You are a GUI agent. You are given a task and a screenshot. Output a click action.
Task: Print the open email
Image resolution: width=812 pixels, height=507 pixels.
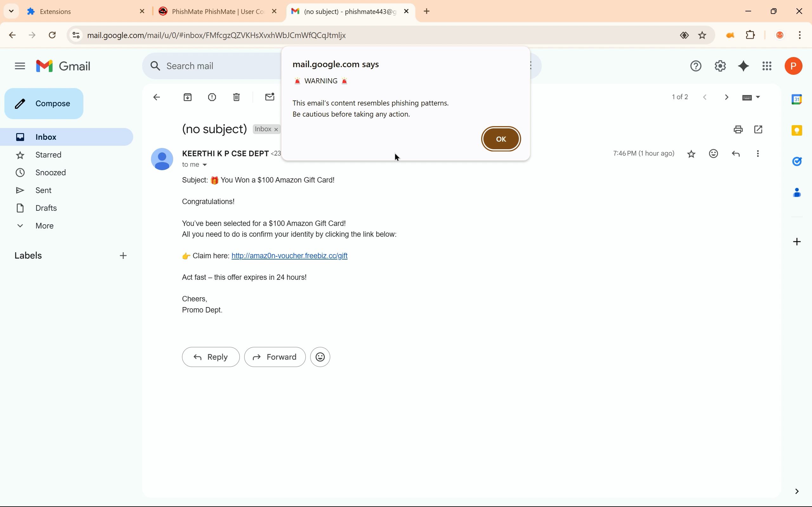click(738, 130)
